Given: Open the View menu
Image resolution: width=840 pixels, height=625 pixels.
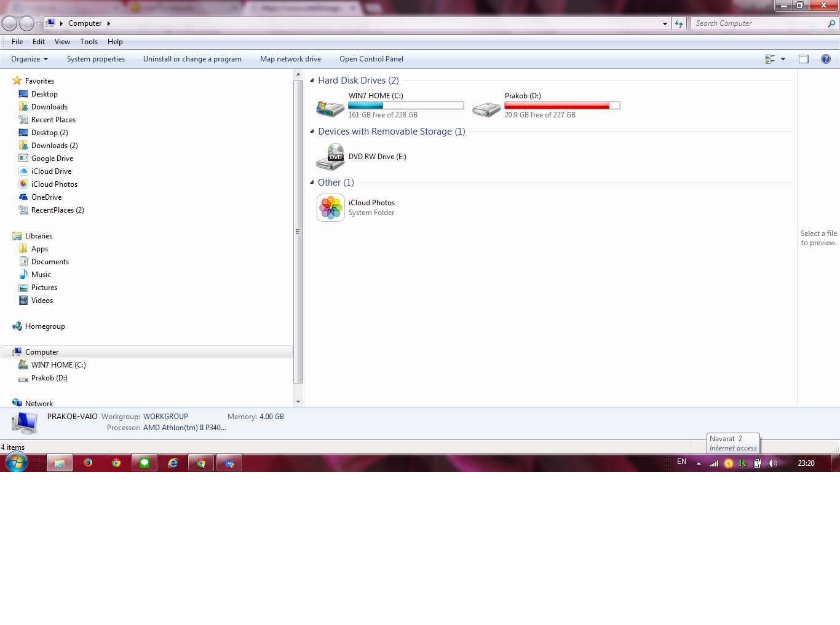Looking at the screenshot, I should (62, 42).
